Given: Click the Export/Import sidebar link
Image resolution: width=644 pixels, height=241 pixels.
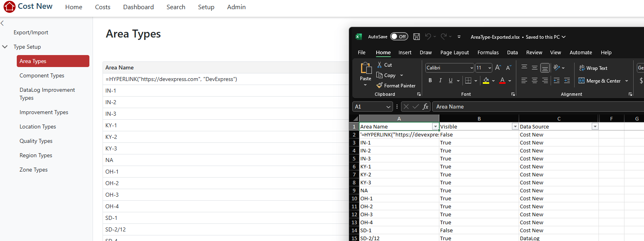Looking at the screenshot, I should (31, 32).
